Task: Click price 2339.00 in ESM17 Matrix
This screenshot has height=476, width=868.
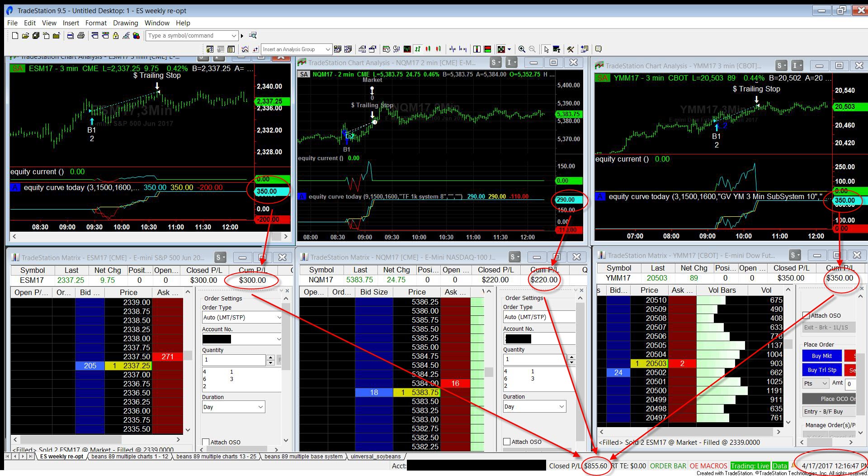Action: (137, 302)
